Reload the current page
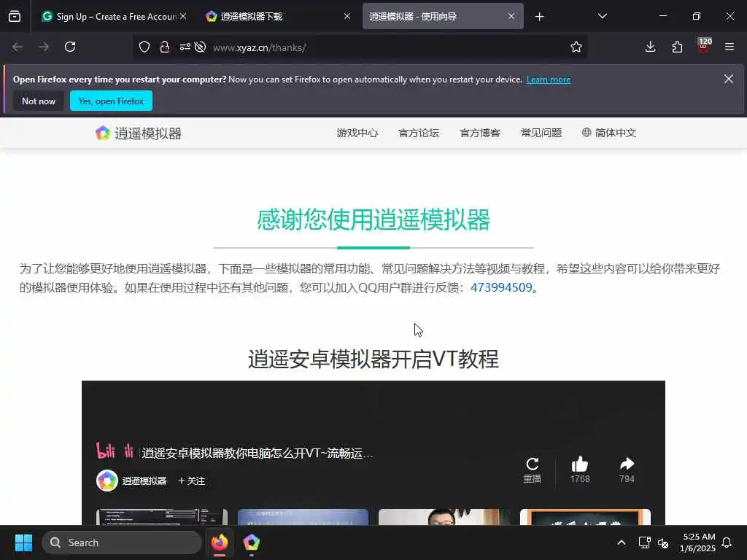Screen dimensions: 747x560 click(x=70, y=47)
